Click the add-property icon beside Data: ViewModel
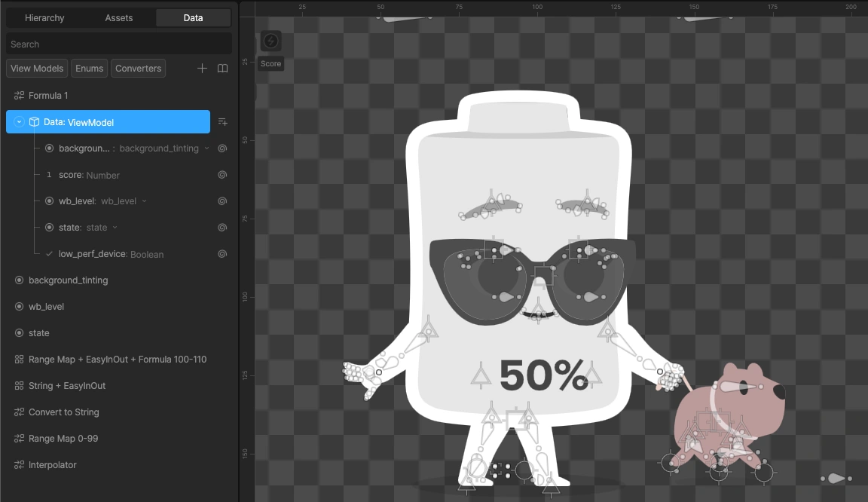Viewport: 868px width, 502px height. pos(222,122)
